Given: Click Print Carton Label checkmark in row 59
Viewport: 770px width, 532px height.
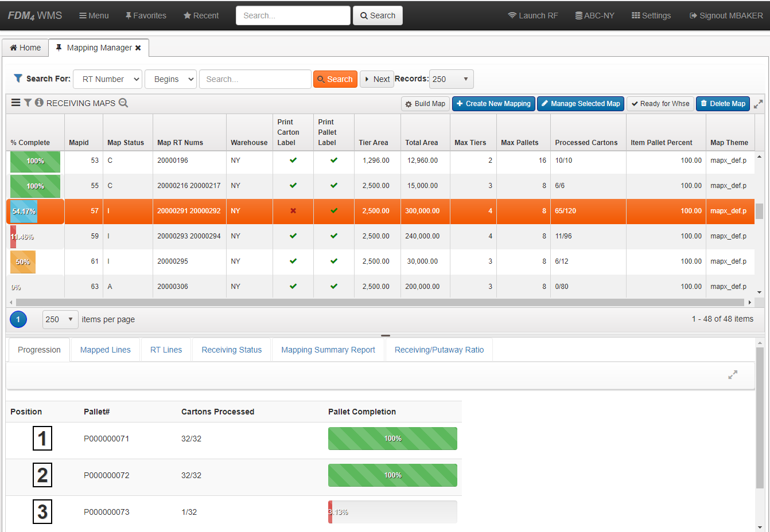Looking at the screenshot, I should (293, 236).
